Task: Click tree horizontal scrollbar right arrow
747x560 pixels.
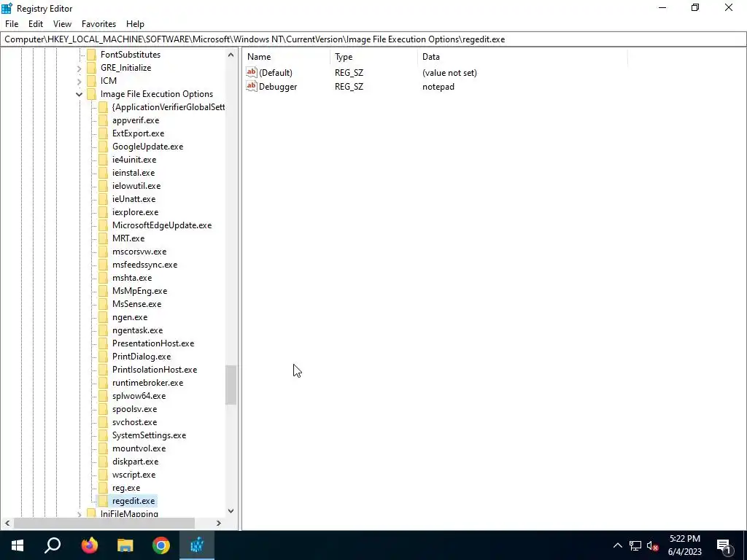Action: tap(219, 523)
